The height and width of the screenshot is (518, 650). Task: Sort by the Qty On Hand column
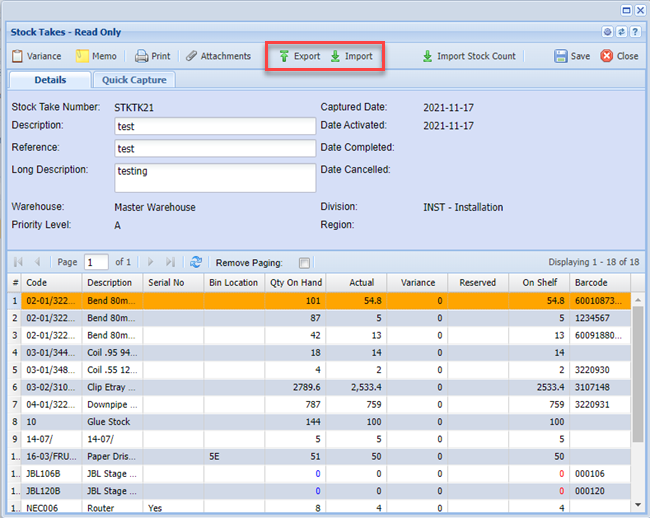coord(295,283)
